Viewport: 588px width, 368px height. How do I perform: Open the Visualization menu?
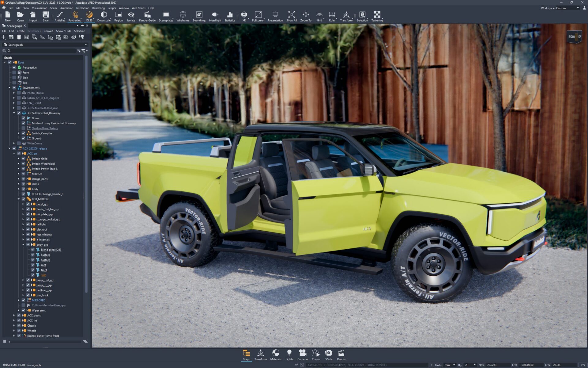click(40, 8)
